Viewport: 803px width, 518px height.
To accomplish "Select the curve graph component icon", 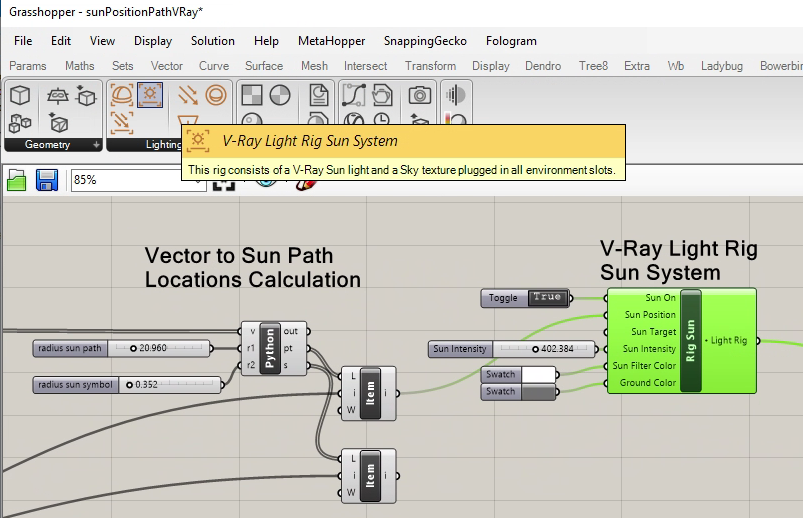I will point(354,95).
